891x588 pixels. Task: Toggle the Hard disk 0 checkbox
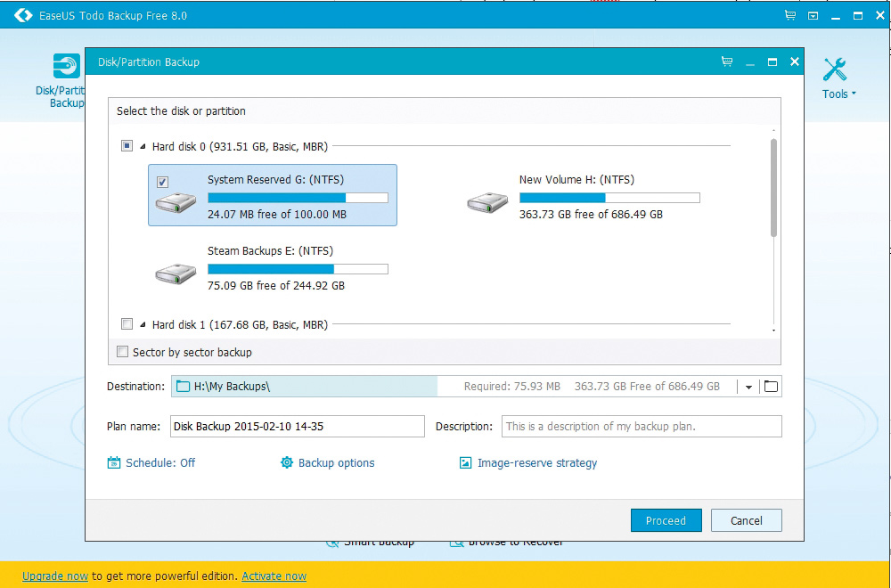(x=127, y=146)
